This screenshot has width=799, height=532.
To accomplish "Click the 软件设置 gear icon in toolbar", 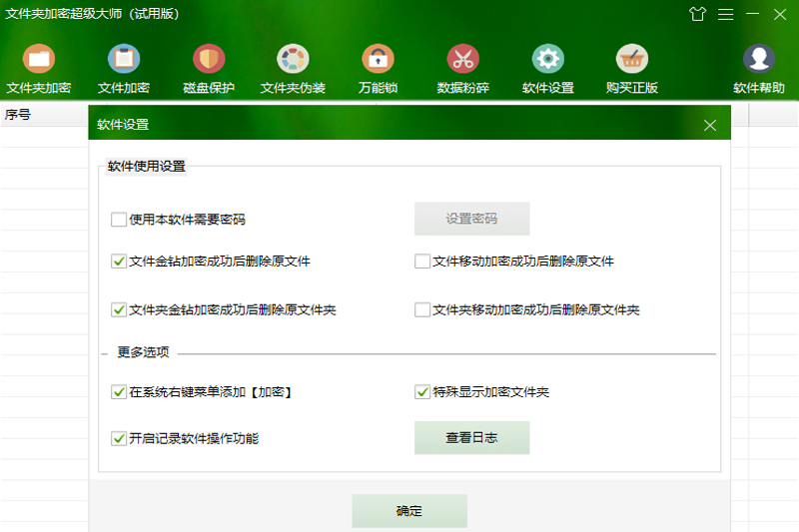I will (547, 60).
